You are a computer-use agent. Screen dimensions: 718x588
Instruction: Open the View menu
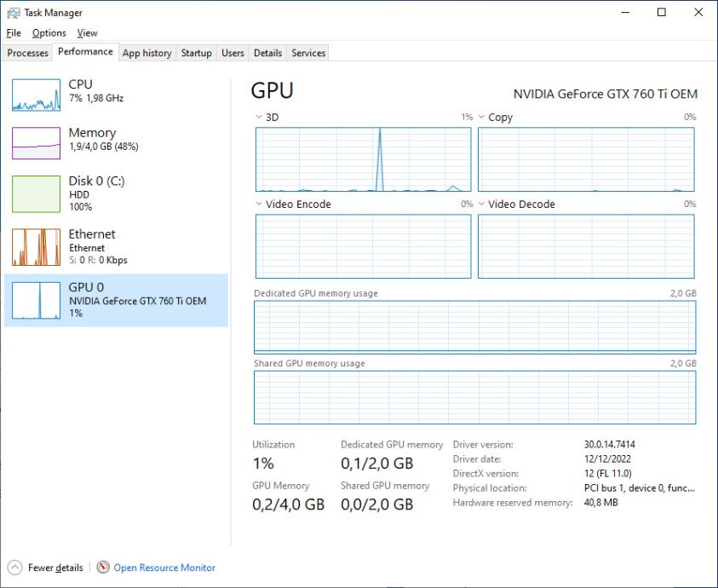[x=87, y=33]
